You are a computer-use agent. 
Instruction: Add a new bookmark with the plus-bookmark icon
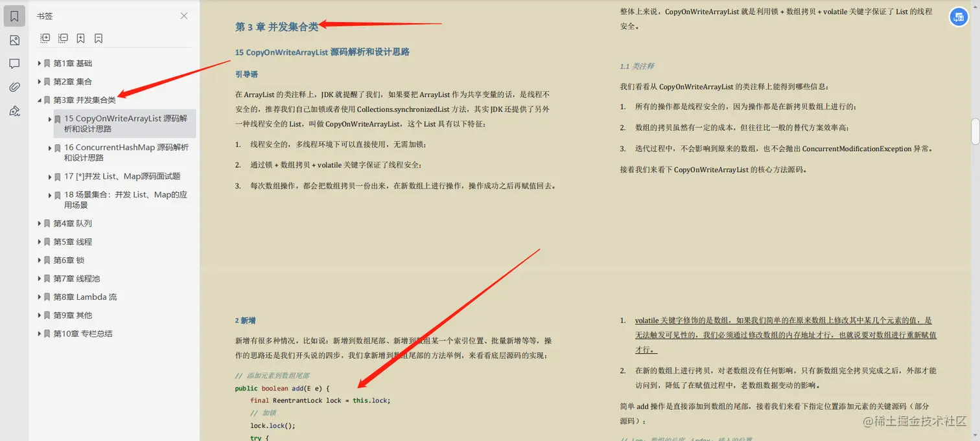tap(80, 38)
